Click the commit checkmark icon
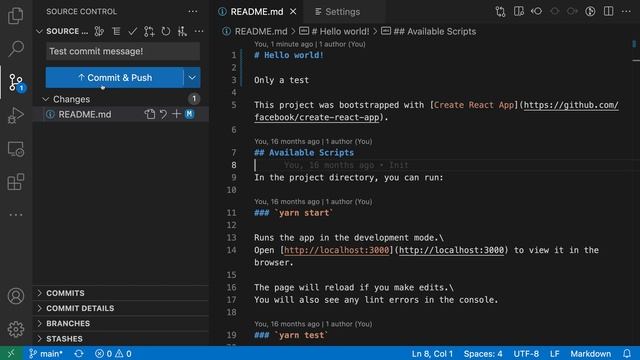Image resolution: width=640 pixels, height=360 pixels. pos(132,31)
